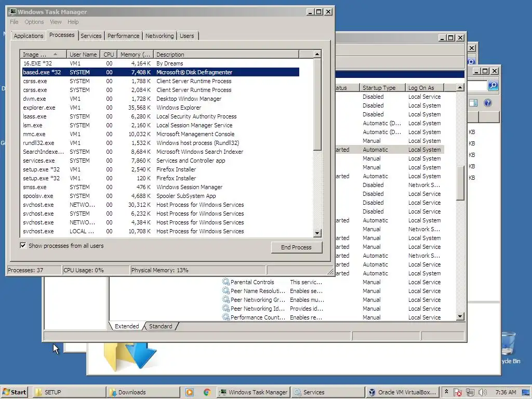532x399 pixels.
Task: Sort processes by User Name column
Action: pos(83,54)
